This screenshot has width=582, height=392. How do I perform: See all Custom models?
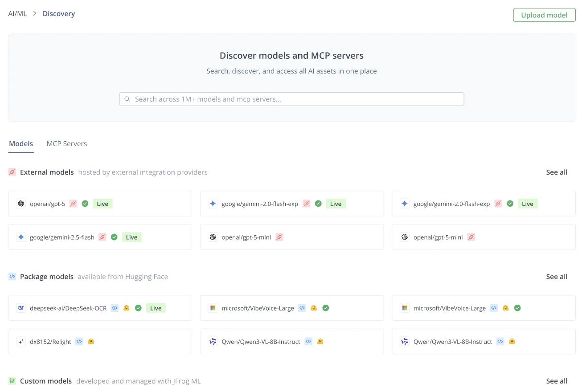click(x=557, y=381)
